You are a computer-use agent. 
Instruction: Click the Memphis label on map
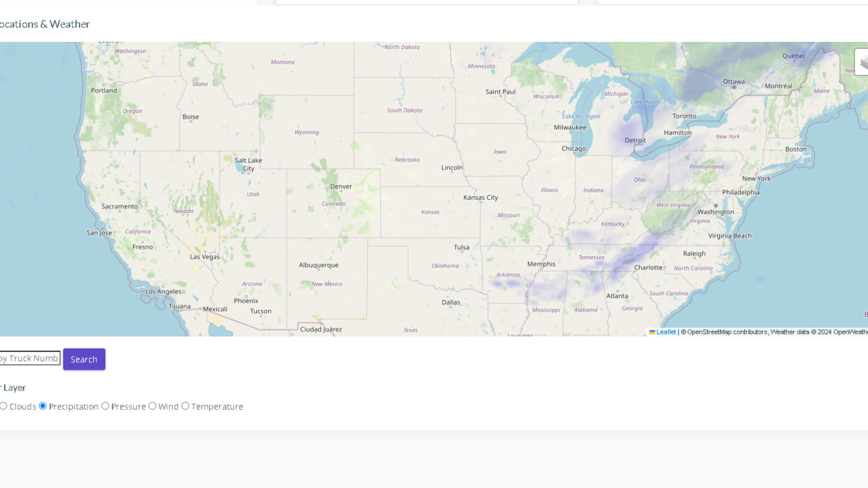pos(541,264)
